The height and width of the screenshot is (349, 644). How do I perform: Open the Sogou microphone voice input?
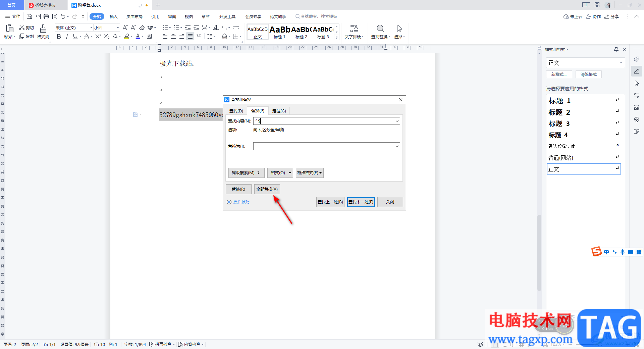pos(623,252)
